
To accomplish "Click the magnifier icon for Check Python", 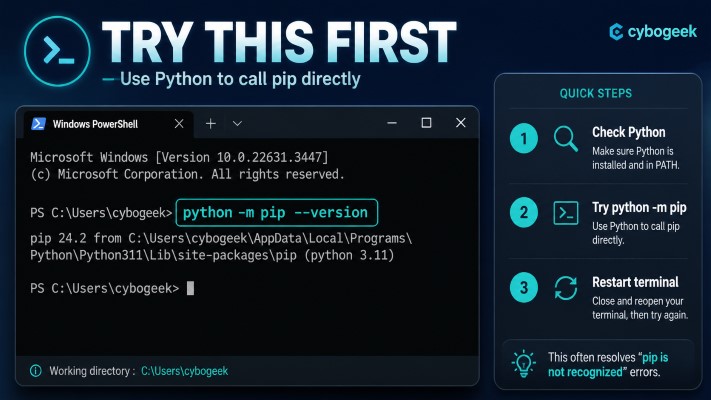I will pos(566,139).
